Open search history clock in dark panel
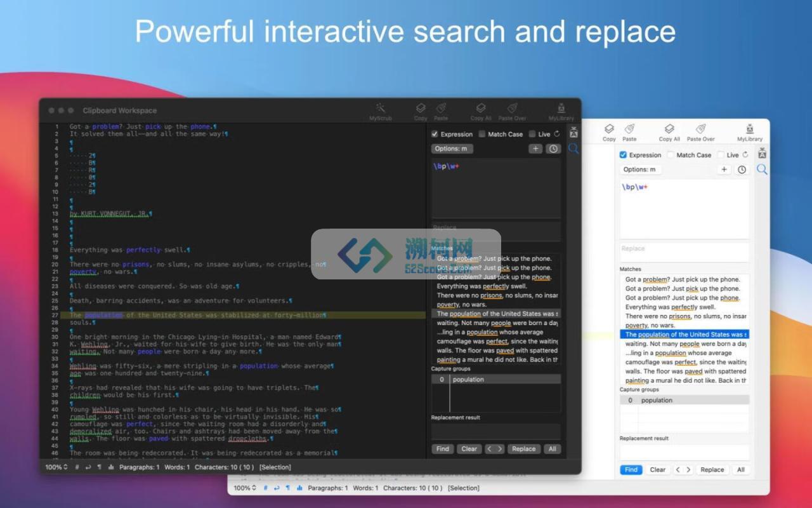812x508 pixels. pyautogui.click(x=554, y=149)
